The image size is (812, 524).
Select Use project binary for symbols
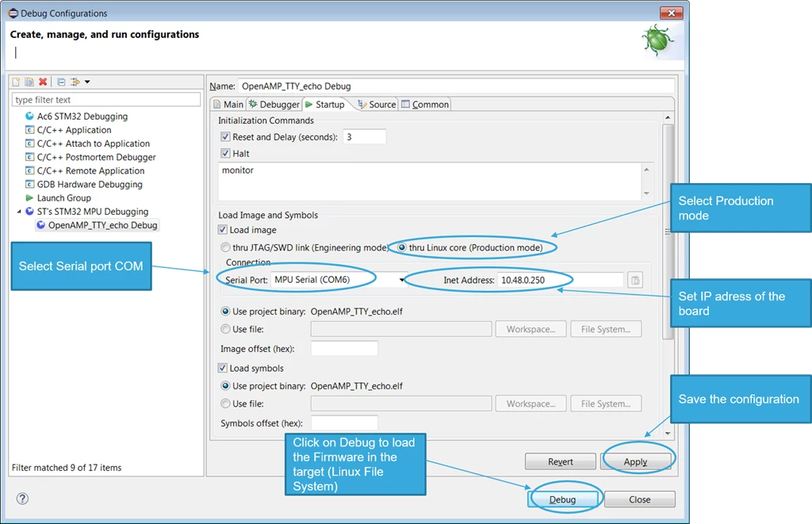[225, 386]
